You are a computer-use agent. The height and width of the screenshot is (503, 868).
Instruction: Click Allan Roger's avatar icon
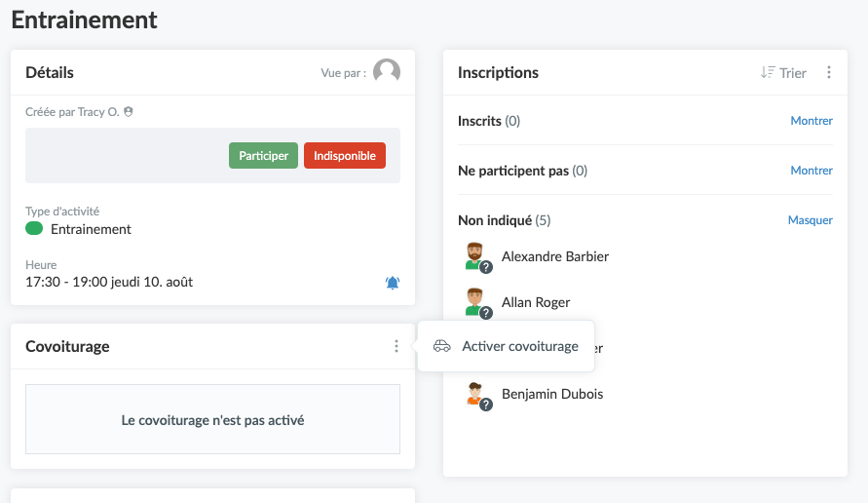[475, 302]
